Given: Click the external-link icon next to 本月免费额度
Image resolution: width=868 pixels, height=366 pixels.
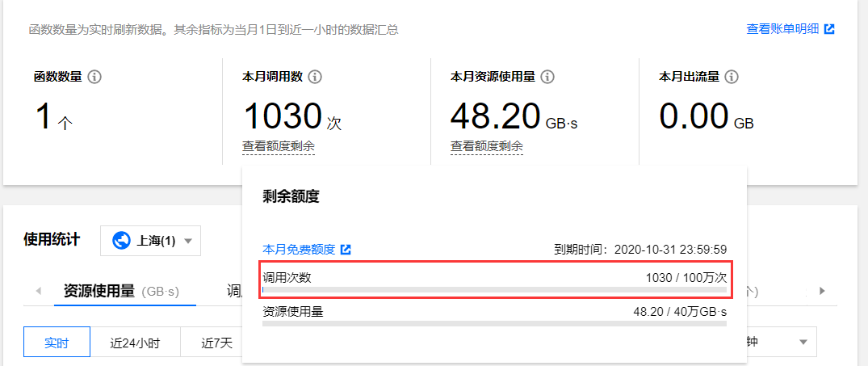Looking at the screenshot, I should coord(346,249).
